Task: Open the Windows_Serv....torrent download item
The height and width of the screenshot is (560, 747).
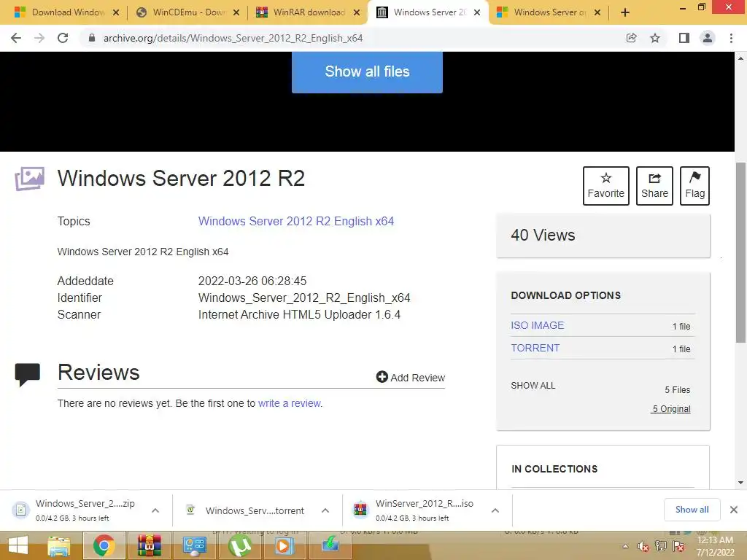Action: (x=248, y=510)
